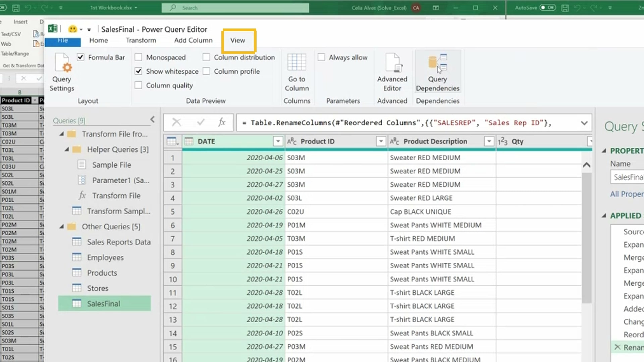Enable Column distribution checkbox
Screen dimensions: 644x362
click(x=206, y=57)
